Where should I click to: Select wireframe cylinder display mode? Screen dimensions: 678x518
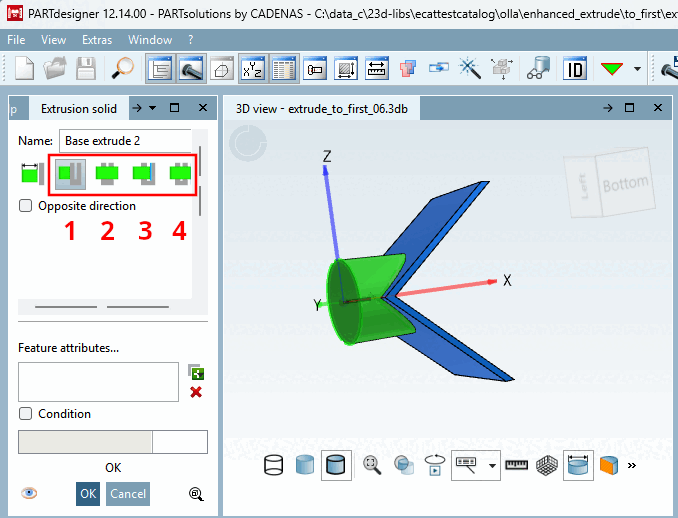point(273,466)
